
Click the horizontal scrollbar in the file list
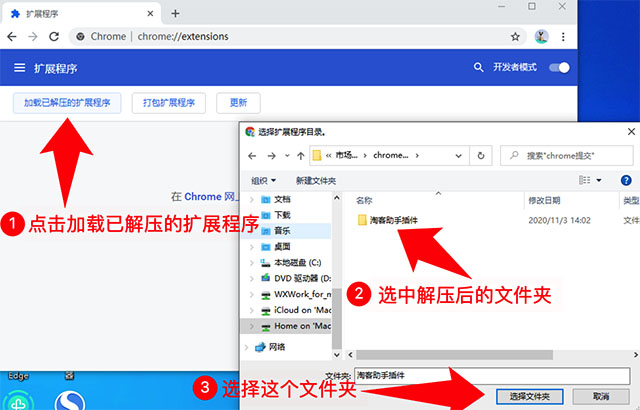[454, 355]
